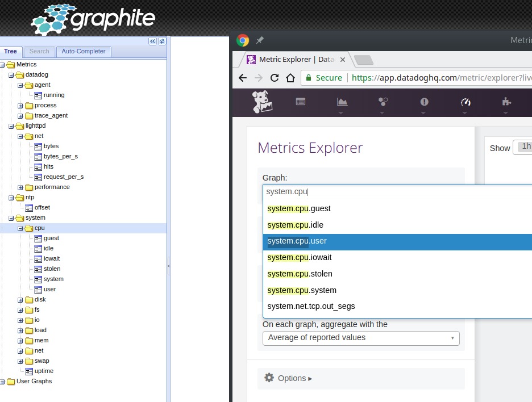Select system.cpu.idle suggestion
This screenshot has height=402, width=532.
tap(397, 225)
